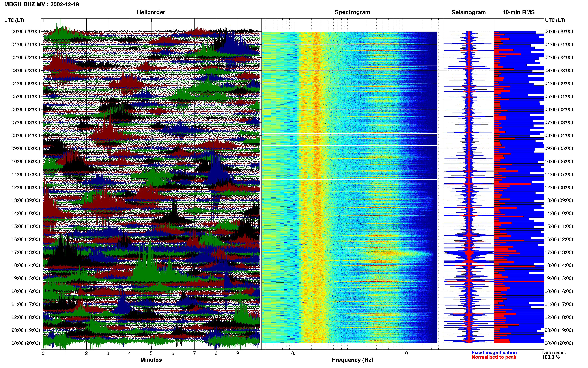This screenshot has width=588, height=368.
Task: Click left time label '02:00 (22:00)'
Action: (x=26, y=57)
